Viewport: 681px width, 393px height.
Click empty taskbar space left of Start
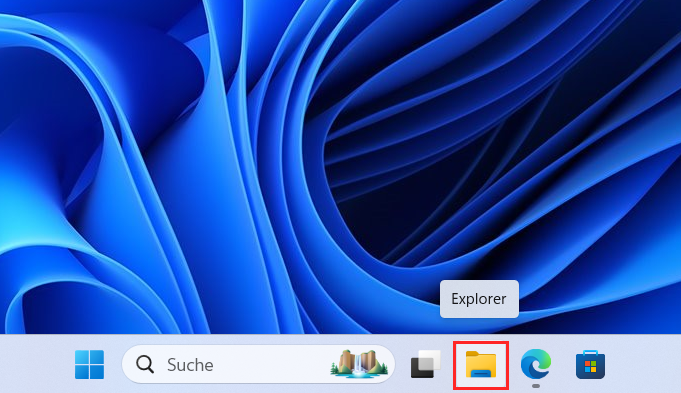[x=35, y=364]
